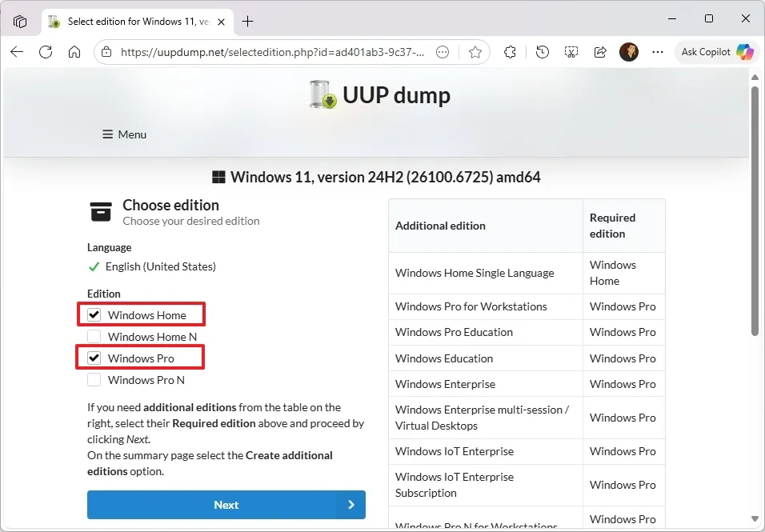This screenshot has height=532, width=765.
Task: Click the address bar URL field
Action: point(272,52)
